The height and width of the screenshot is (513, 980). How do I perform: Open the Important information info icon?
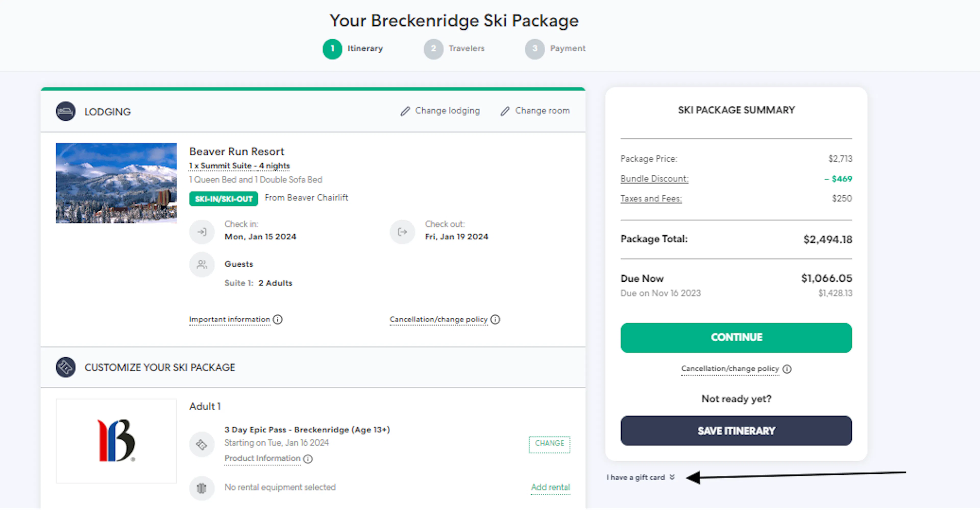click(278, 320)
